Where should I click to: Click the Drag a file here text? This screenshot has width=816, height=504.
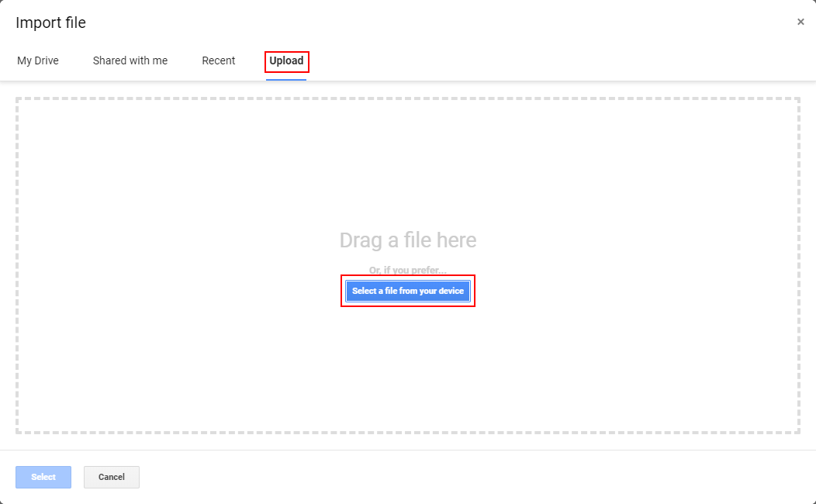click(x=408, y=240)
